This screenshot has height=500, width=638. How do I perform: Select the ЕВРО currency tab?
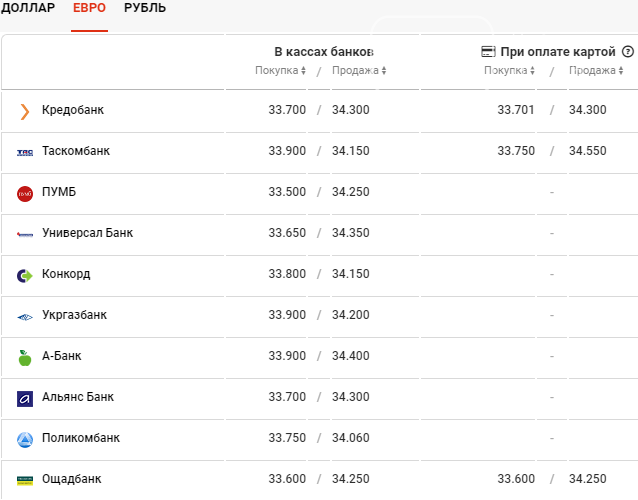(x=89, y=8)
